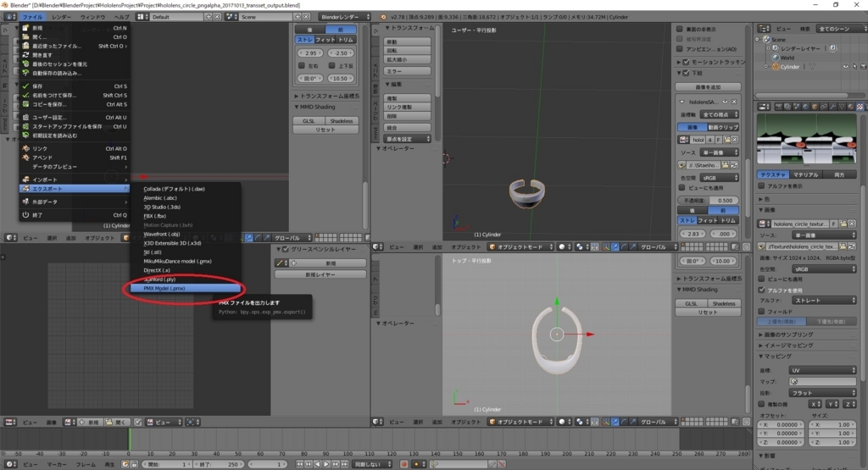868x470 pixels.
Task: Toggle Cylinder visibility eye in outliner
Action: coord(845,66)
